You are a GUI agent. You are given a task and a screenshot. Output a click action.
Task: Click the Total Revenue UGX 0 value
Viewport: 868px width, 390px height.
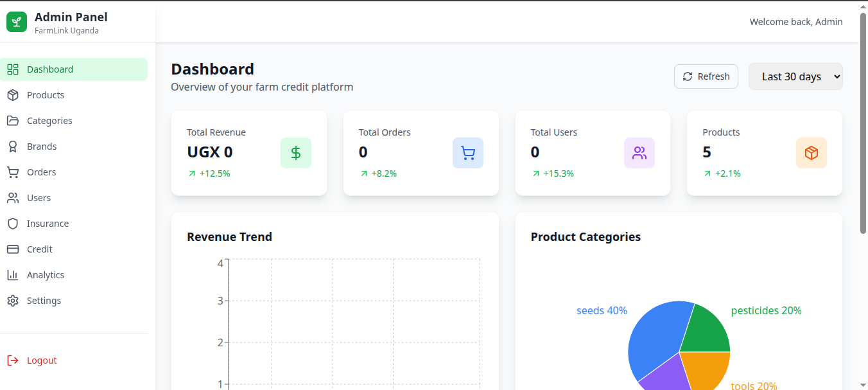(x=210, y=152)
